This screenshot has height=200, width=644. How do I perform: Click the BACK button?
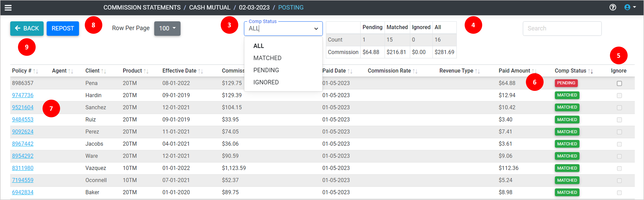(27, 28)
